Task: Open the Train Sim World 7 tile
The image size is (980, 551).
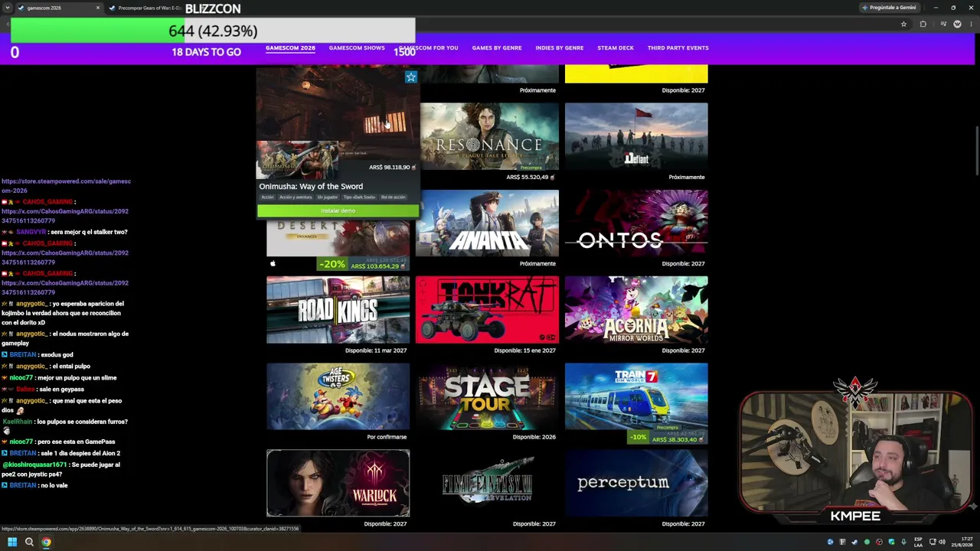Action: tap(636, 396)
